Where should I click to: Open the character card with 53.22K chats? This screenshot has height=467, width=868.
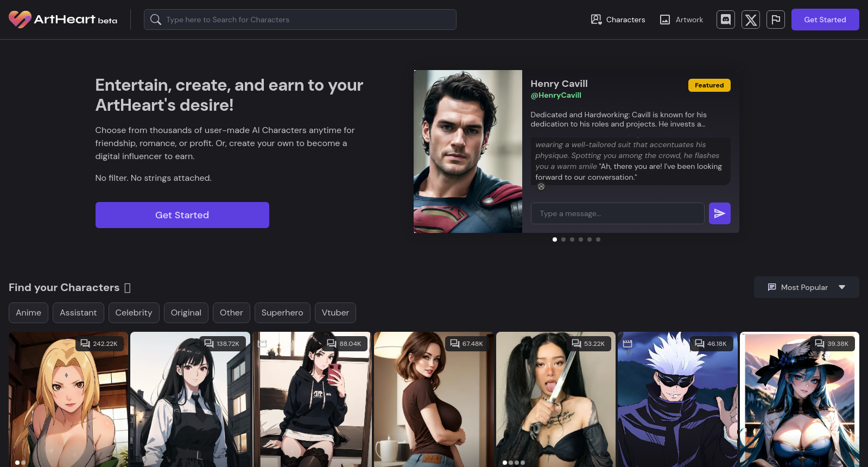pos(556,400)
